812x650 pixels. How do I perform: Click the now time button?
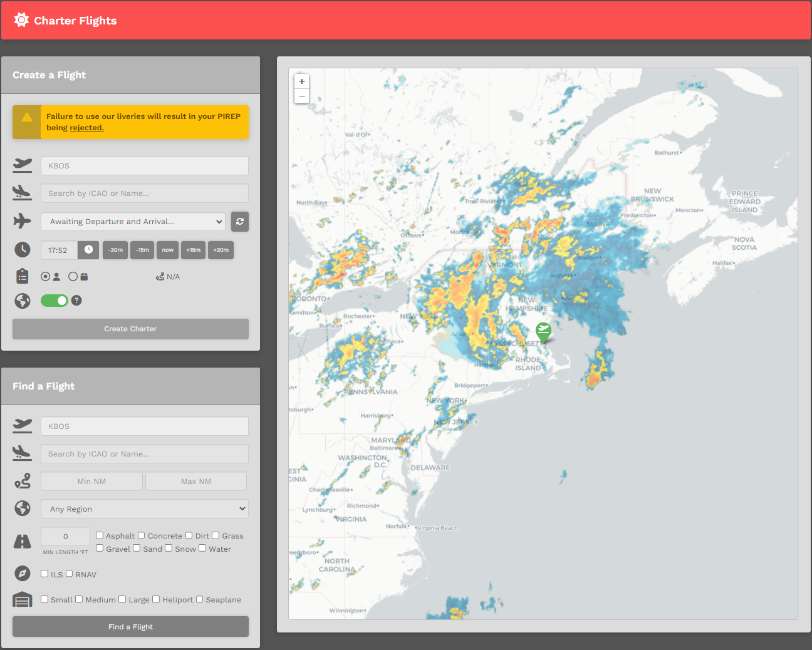click(167, 250)
